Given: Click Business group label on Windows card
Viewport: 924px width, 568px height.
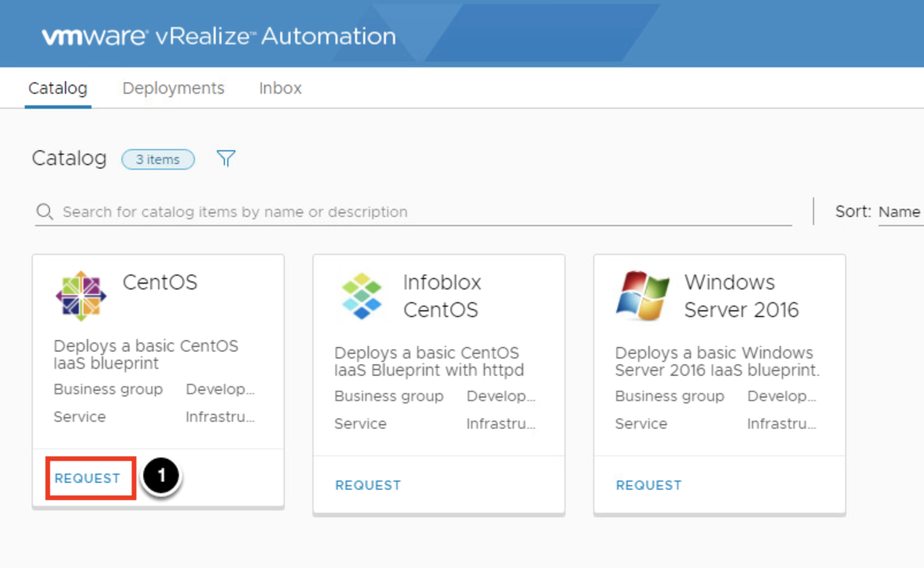Looking at the screenshot, I should (x=670, y=397).
